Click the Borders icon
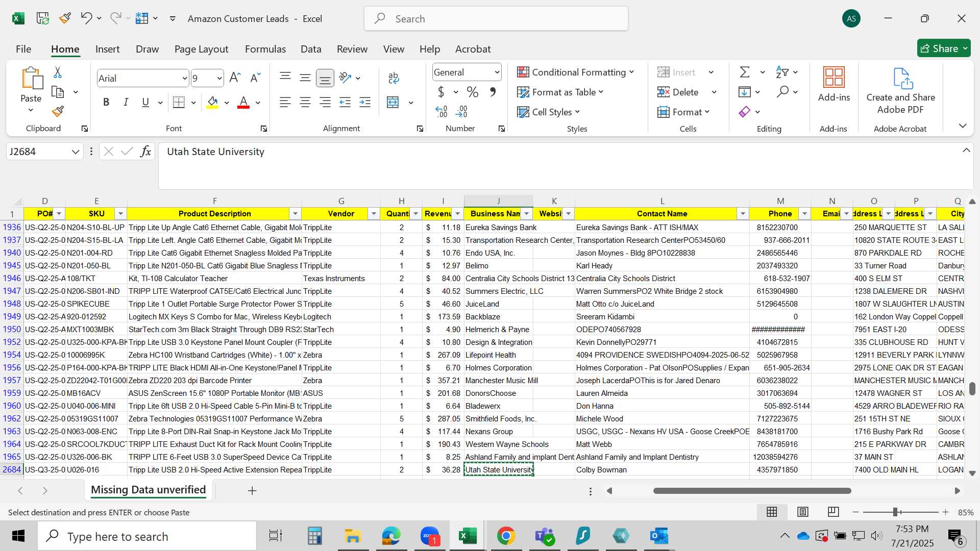980x551 pixels. click(x=179, y=102)
